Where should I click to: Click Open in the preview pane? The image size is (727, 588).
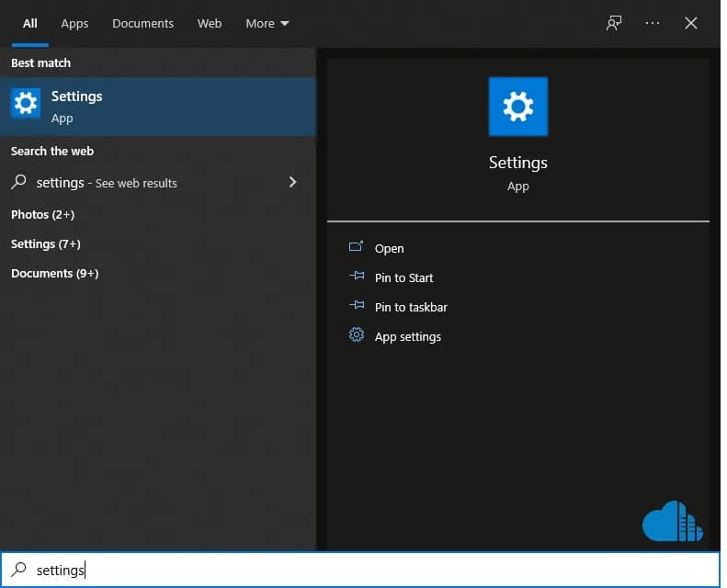coord(389,249)
